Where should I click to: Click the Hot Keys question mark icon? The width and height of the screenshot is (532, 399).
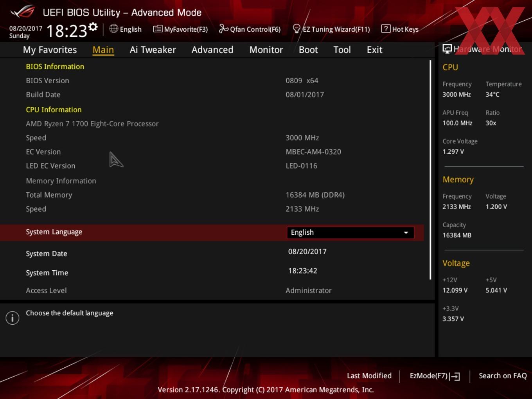point(386,29)
